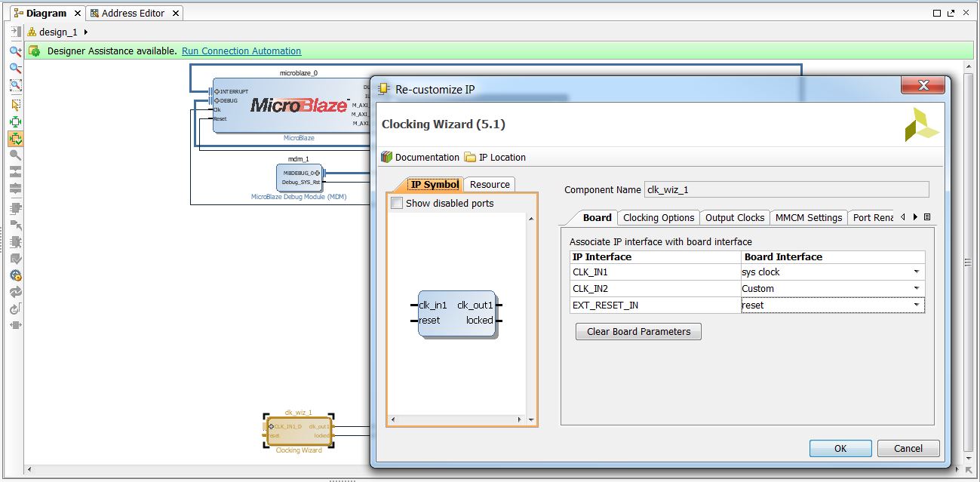Click the Component Name input field

tap(786, 190)
